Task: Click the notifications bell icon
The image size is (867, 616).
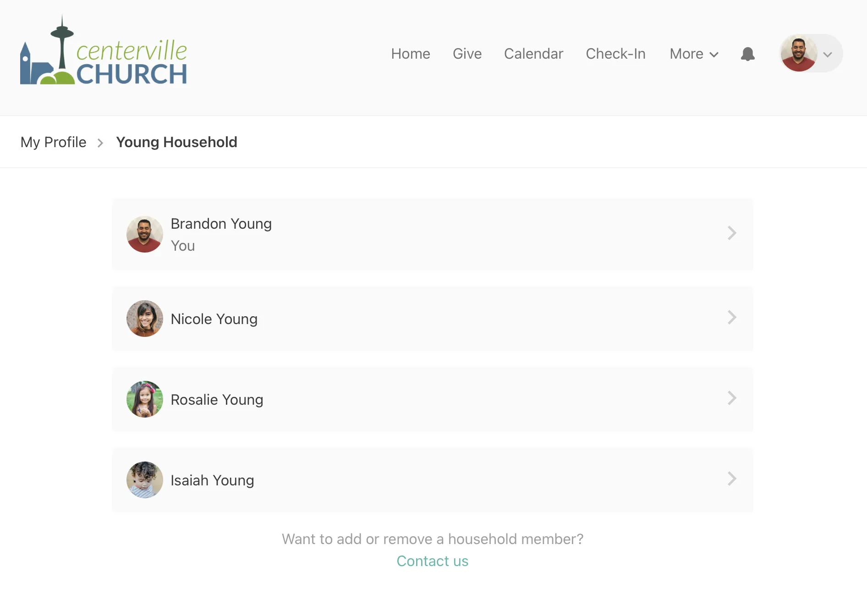Action: pos(747,54)
